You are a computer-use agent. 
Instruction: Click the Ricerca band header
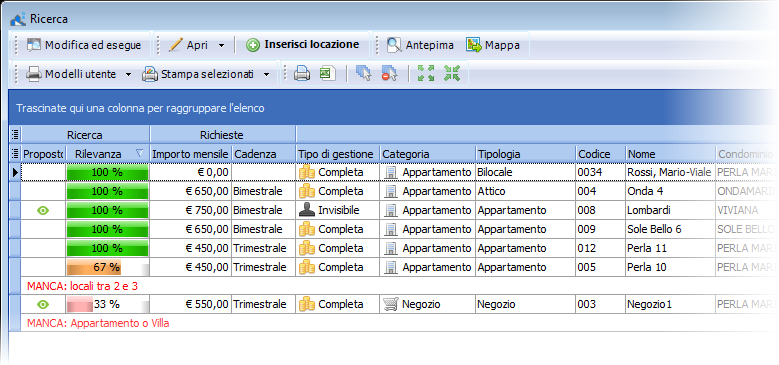click(x=85, y=135)
